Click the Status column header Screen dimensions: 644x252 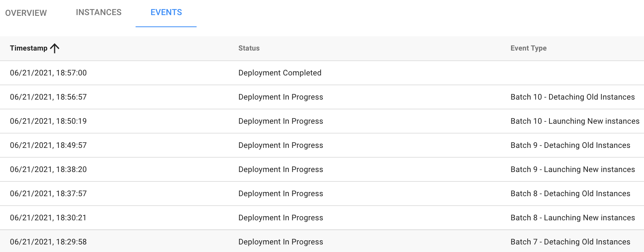[x=249, y=48]
